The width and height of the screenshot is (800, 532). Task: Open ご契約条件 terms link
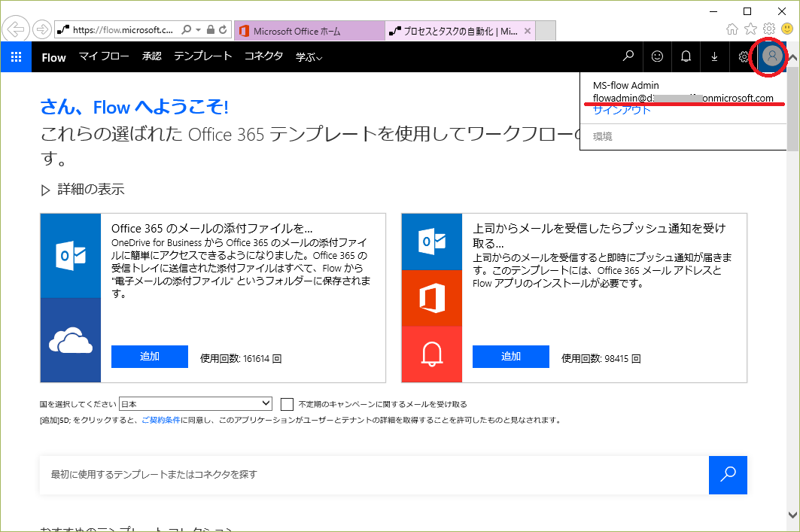(x=161, y=420)
